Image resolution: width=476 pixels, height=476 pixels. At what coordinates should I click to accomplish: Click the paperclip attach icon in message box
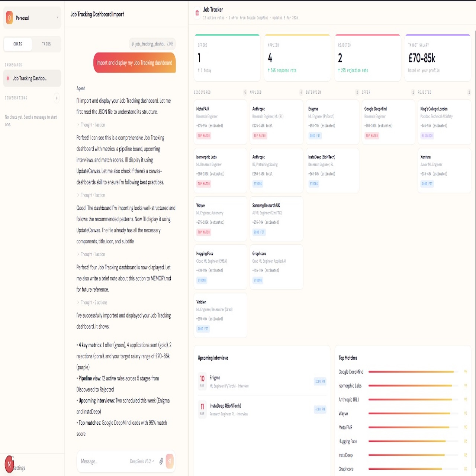pyautogui.click(x=161, y=461)
